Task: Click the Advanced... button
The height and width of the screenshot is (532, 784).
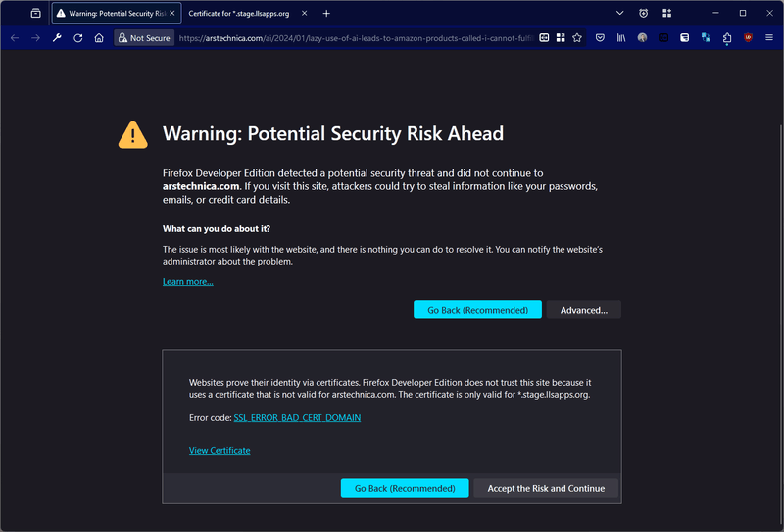Action: 583,310
